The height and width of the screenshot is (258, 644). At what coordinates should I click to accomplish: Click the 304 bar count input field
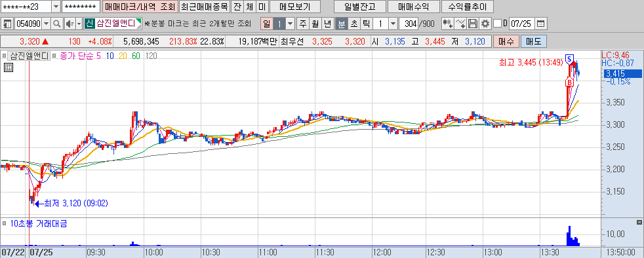[x=409, y=24]
